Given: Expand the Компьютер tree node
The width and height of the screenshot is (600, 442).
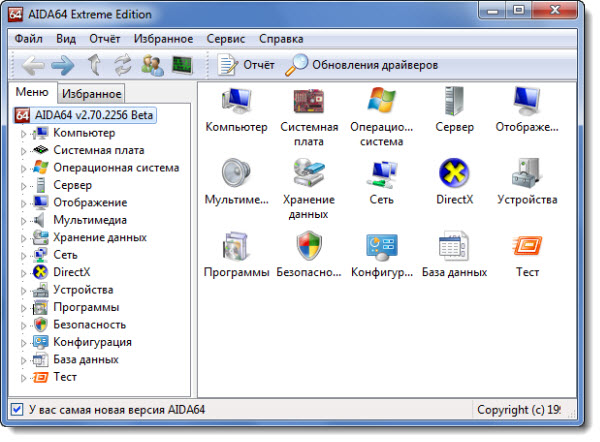Looking at the screenshot, I should (x=24, y=133).
